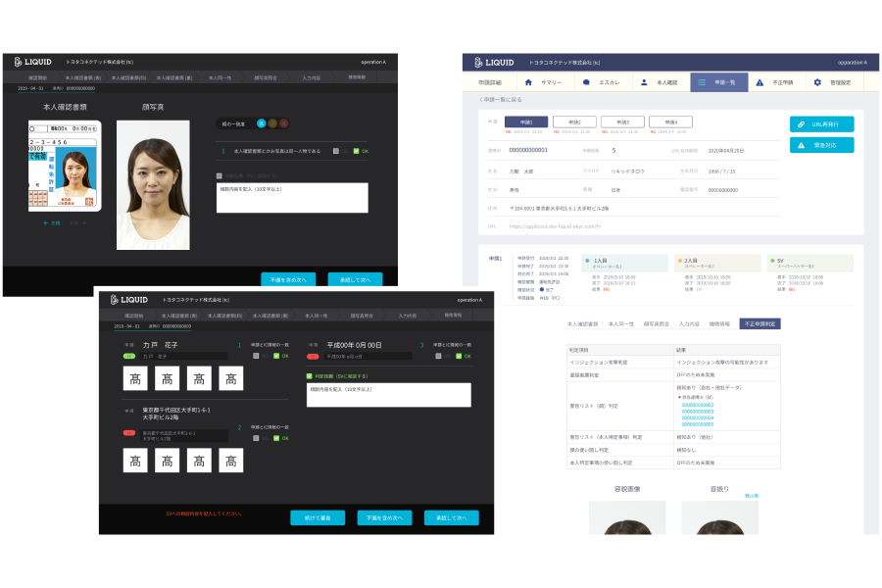Viewport: 882px width, 588px height.
Task: Click 本人確認書類(表) step in face photo window
Action: pos(83,77)
